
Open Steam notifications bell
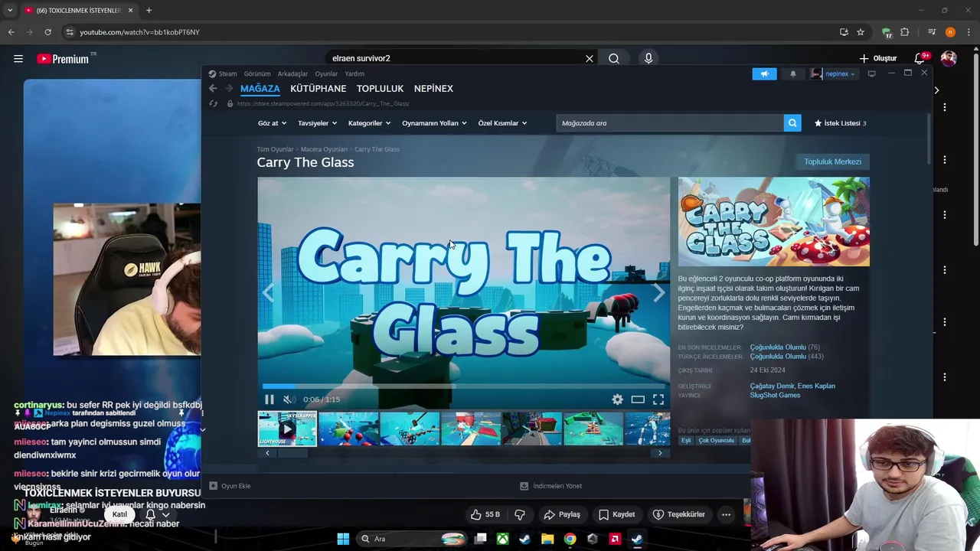[793, 73]
